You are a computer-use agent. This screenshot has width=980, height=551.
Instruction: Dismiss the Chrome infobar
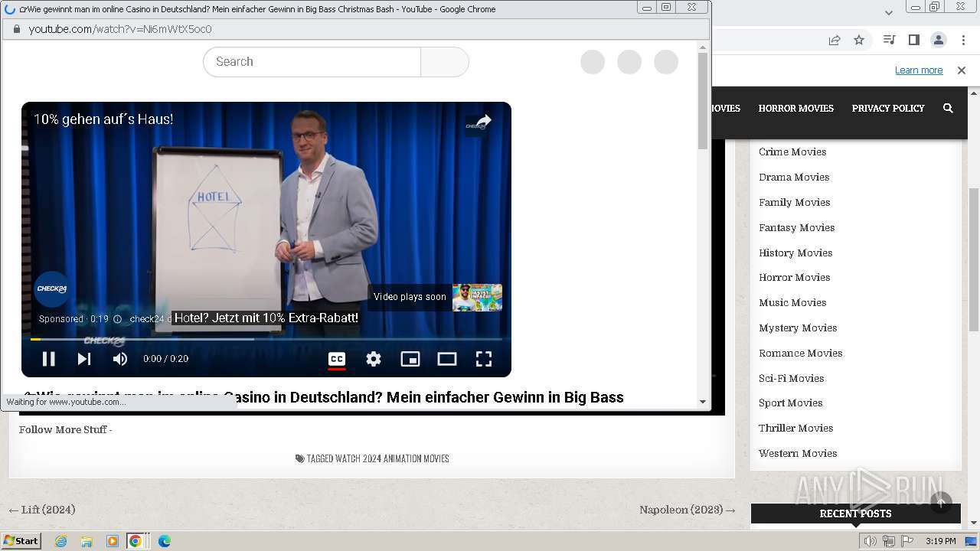click(962, 70)
